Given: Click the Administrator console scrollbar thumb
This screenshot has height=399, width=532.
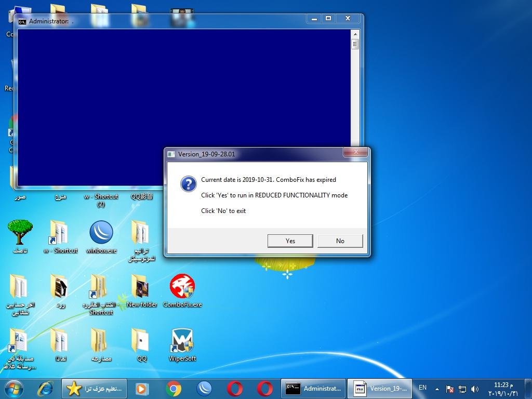Looking at the screenshot, I should pyautogui.click(x=355, y=44).
